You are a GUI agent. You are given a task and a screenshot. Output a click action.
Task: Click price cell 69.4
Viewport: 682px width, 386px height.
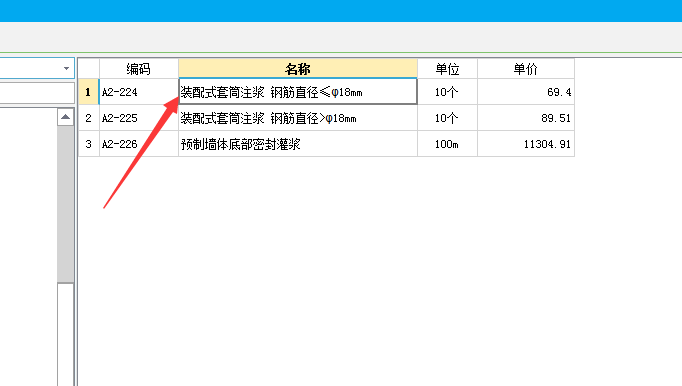[x=526, y=92]
